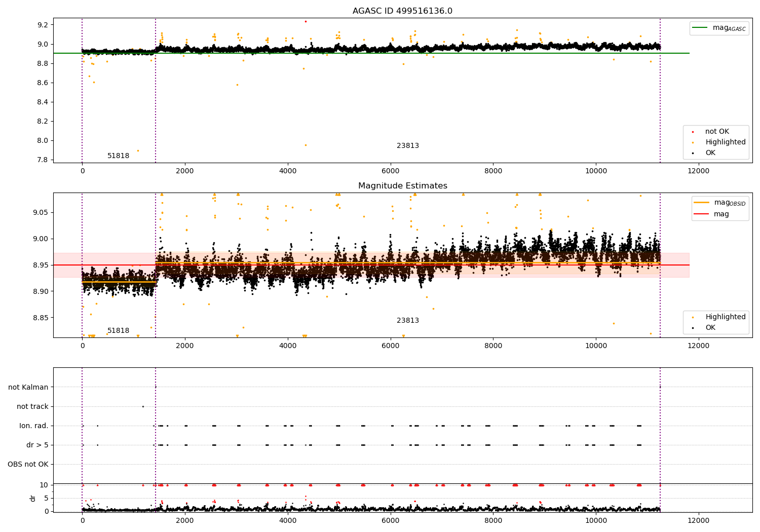
Task: Click the lone 'not track' flag marker
Action: coord(143,406)
